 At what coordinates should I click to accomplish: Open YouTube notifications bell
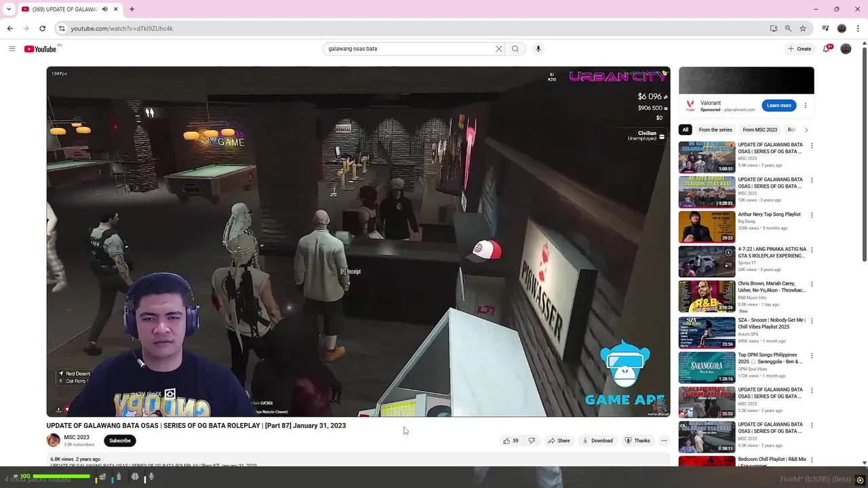coord(827,49)
